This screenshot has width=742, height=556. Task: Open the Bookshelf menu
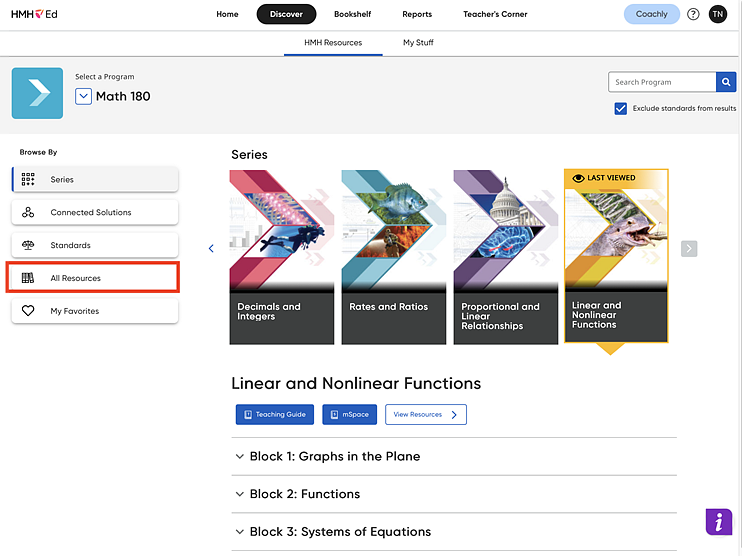353,14
